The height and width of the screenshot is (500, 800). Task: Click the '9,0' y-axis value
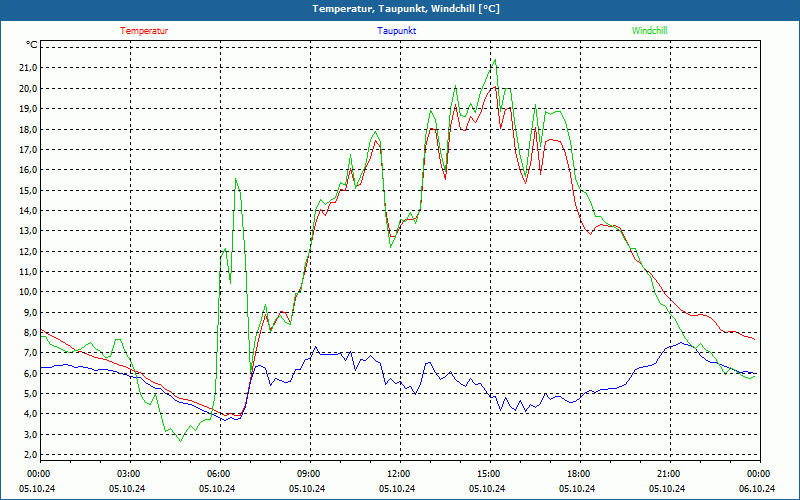click(x=31, y=312)
